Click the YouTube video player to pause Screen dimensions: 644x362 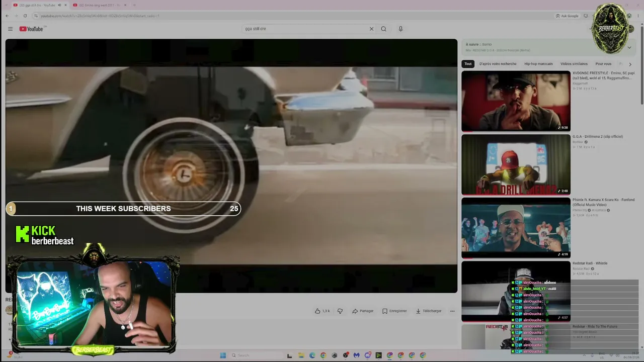[x=231, y=165]
